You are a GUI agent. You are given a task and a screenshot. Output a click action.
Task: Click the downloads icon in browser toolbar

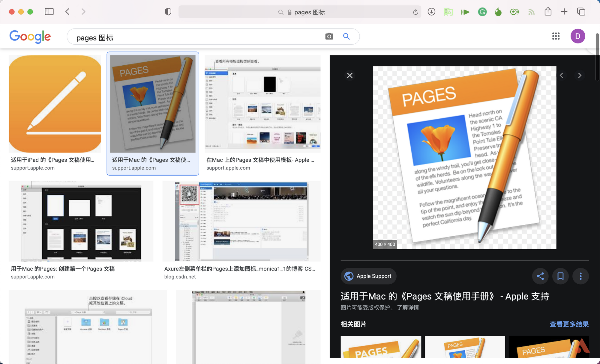point(432,12)
